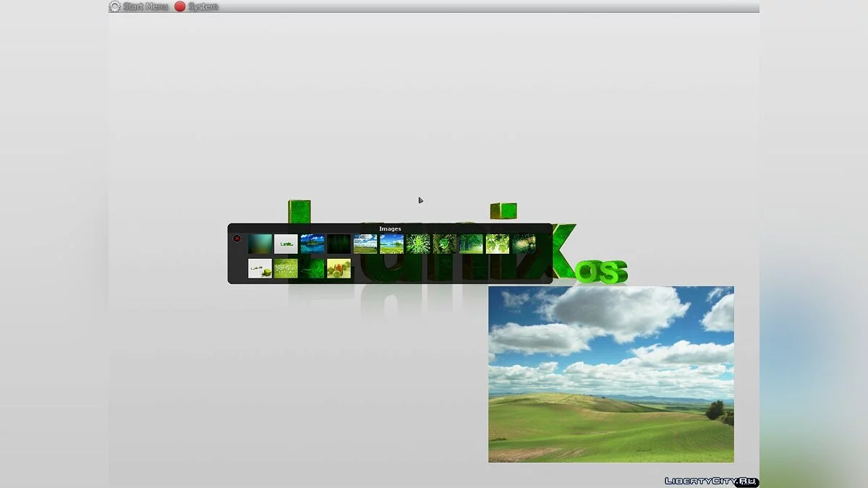Select the teal gradient wallpaper thumbnail
868x488 pixels.
tap(260, 244)
